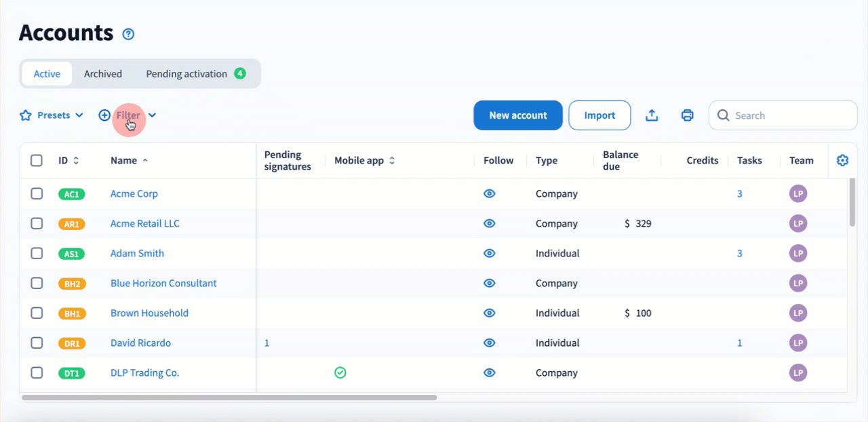
Task: Toggle follow eye icon for Adam Smith
Action: pyautogui.click(x=489, y=253)
